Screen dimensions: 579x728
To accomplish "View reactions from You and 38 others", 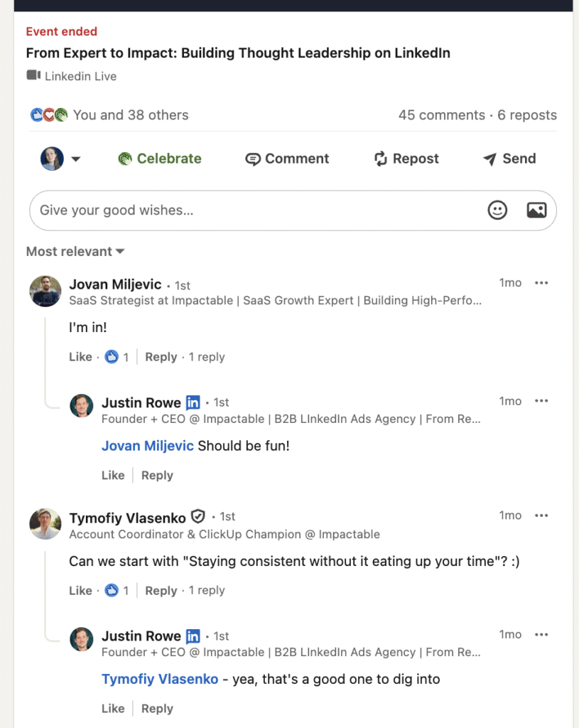I will (131, 115).
